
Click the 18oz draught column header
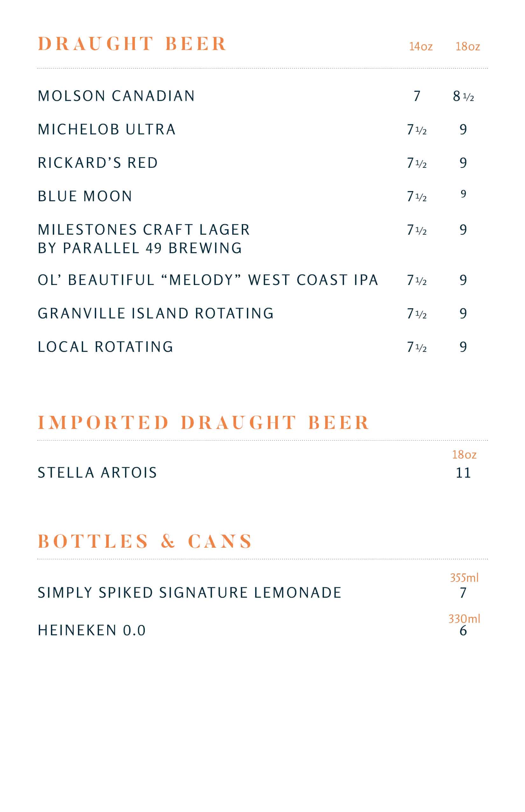[468, 46]
